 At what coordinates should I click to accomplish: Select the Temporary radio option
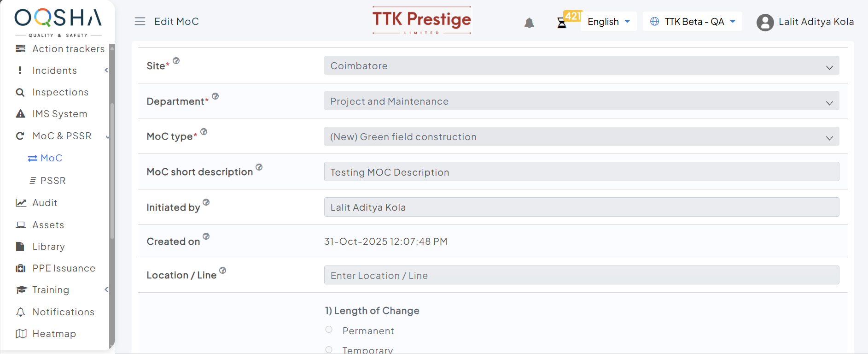tap(329, 349)
